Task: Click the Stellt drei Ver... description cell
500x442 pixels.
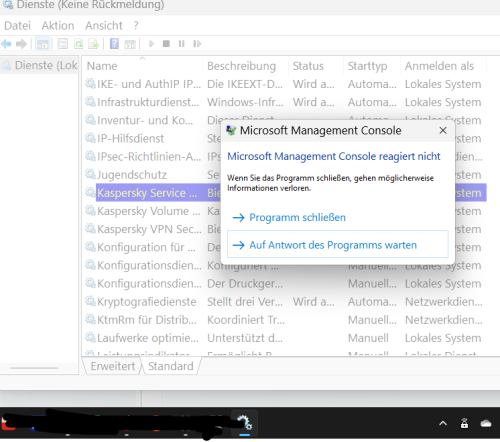Action: tap(245, 302)
